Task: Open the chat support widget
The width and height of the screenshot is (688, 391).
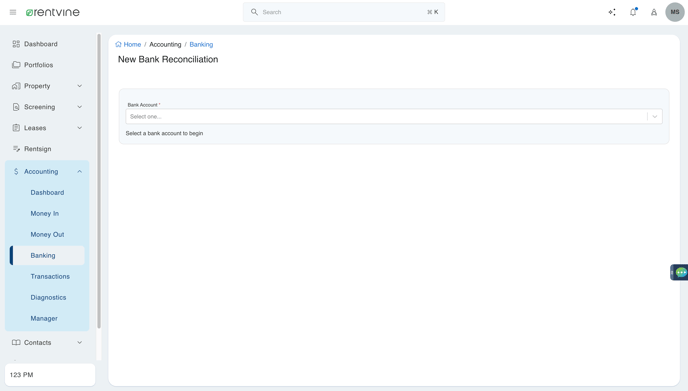Action: tap(680, 273)
